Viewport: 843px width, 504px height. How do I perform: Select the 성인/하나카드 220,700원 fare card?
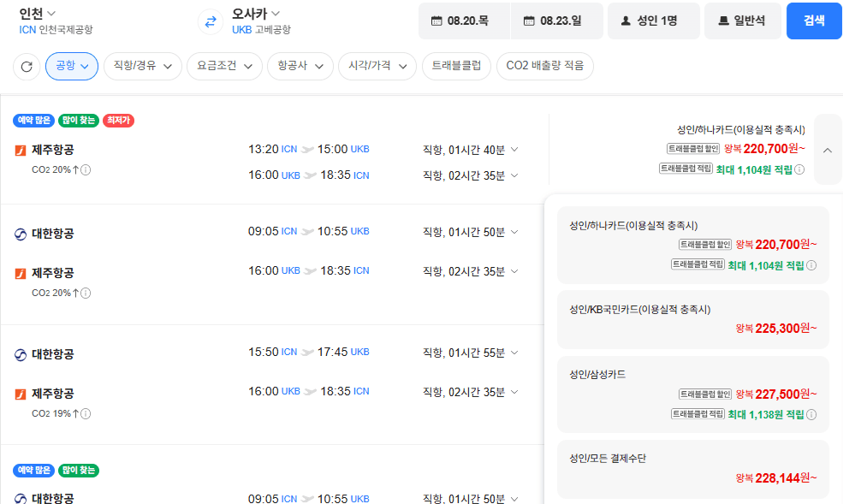[693, 245]
